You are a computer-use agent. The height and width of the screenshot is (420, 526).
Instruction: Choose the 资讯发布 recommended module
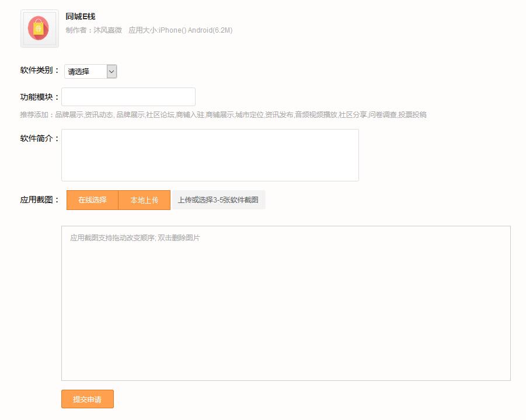pyautogui.click(x=279, y=115)
